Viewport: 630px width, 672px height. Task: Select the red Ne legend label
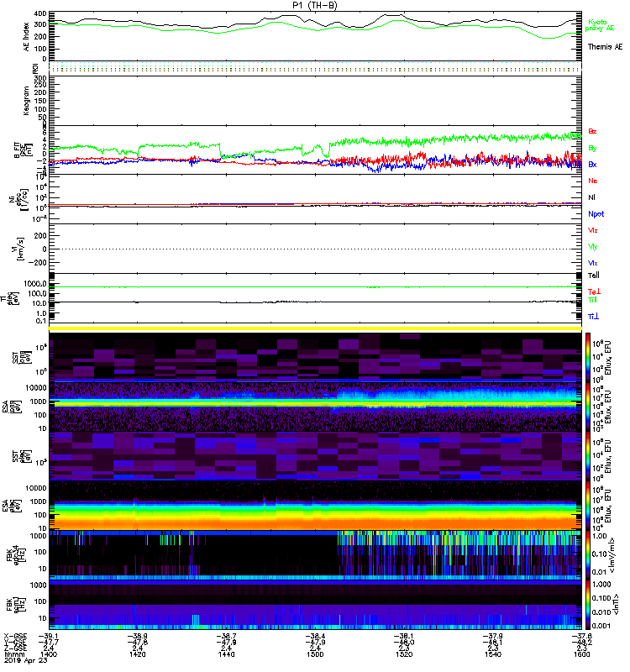pos(593,181)
